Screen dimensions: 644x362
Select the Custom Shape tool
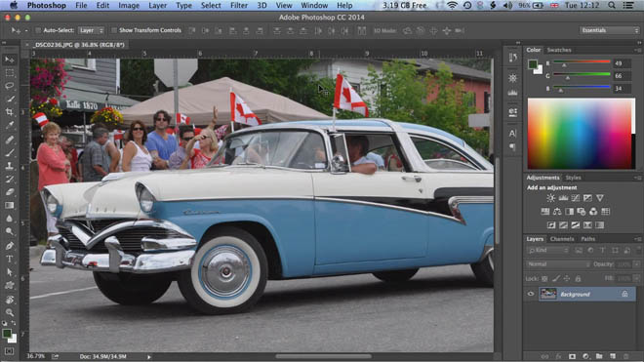pyautogui.click(x=10, y=285)
